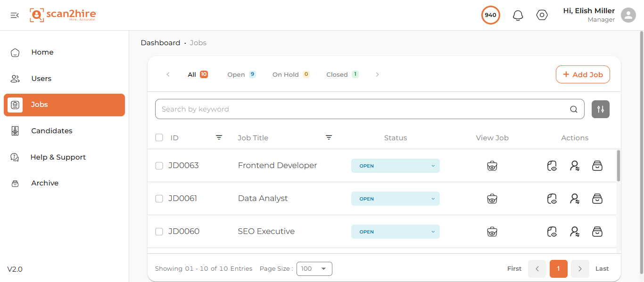Click the Add Job button
Screen dimensions: 644x282
pyautogui.click(x=583, y=74)
